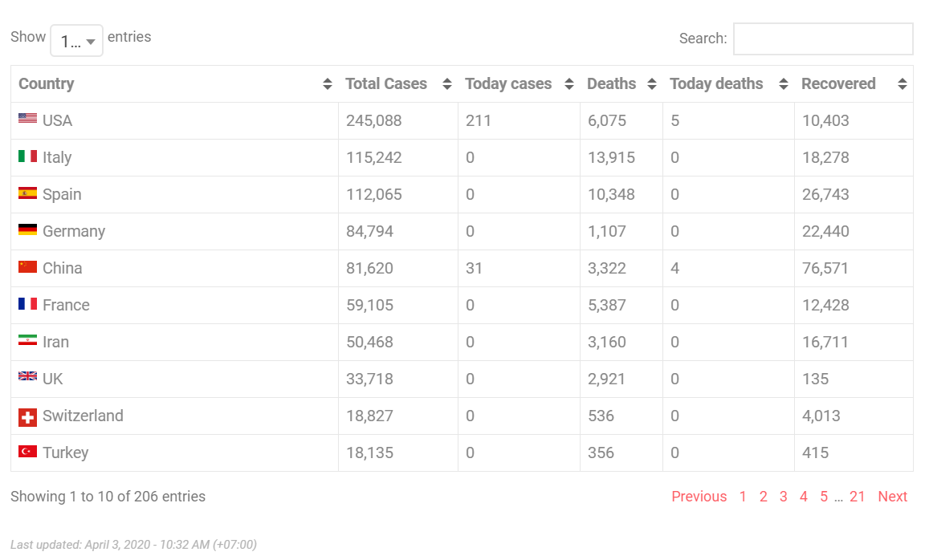This screenshot has height=560, width=925.
Task: Go to page 5 of results
Action: tap(824, 497)
